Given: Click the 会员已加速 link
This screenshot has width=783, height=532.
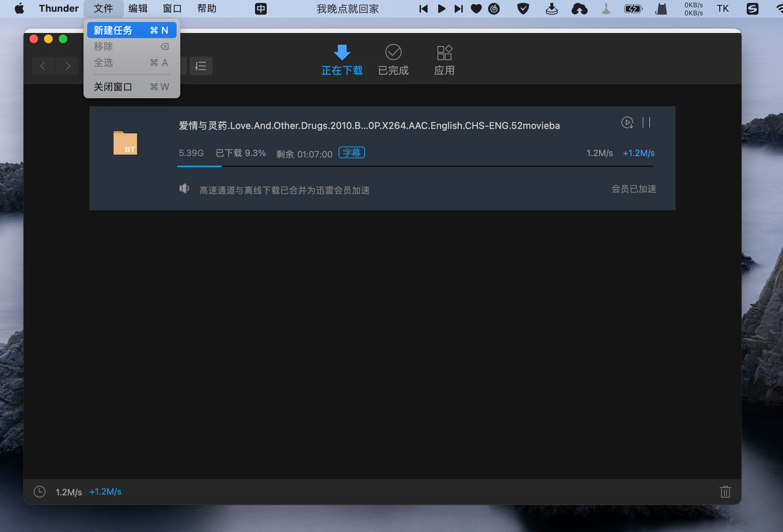Looking at the screenshot, I should [634, 189].
